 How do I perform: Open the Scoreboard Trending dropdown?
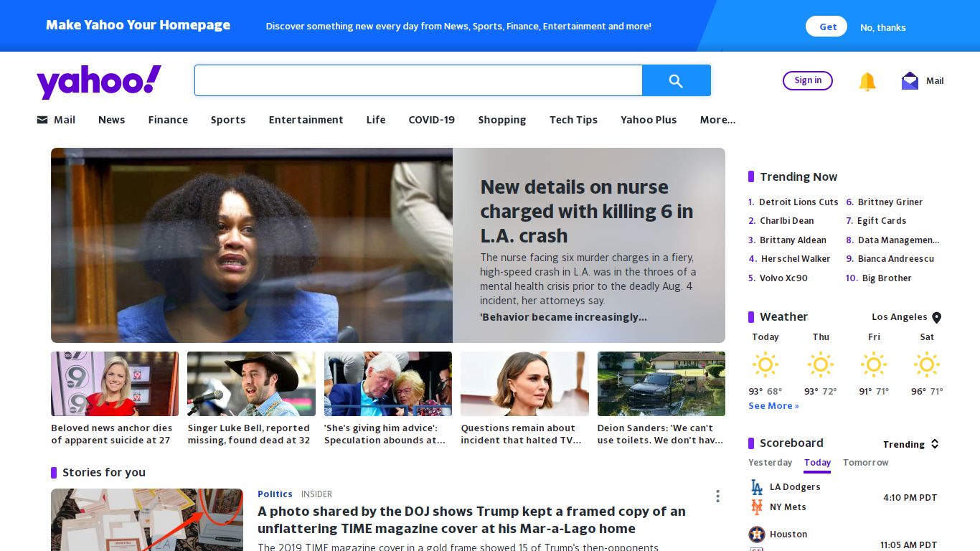coord(911,444)
